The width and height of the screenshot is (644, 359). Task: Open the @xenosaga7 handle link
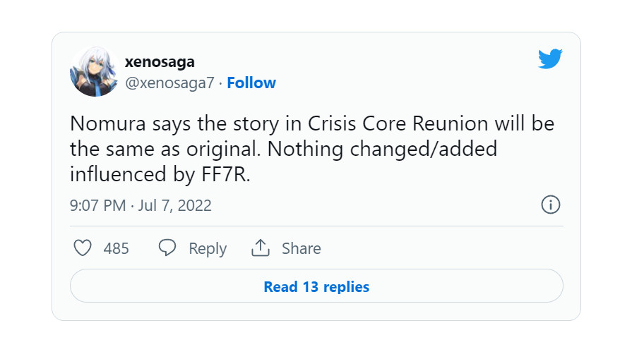click(170, 83)
